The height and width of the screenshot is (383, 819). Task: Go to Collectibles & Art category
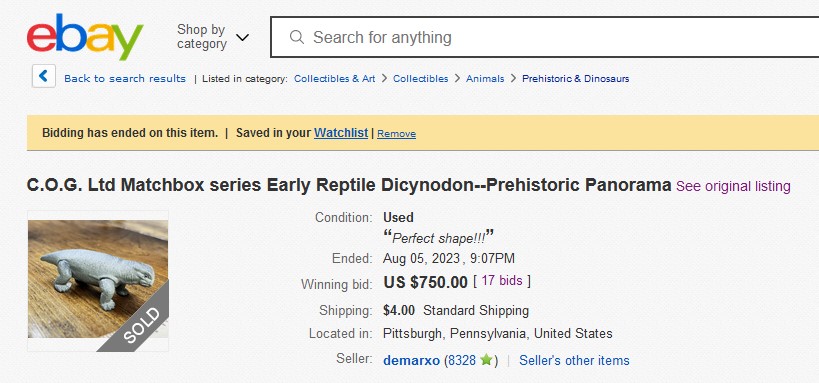(335, 79)
